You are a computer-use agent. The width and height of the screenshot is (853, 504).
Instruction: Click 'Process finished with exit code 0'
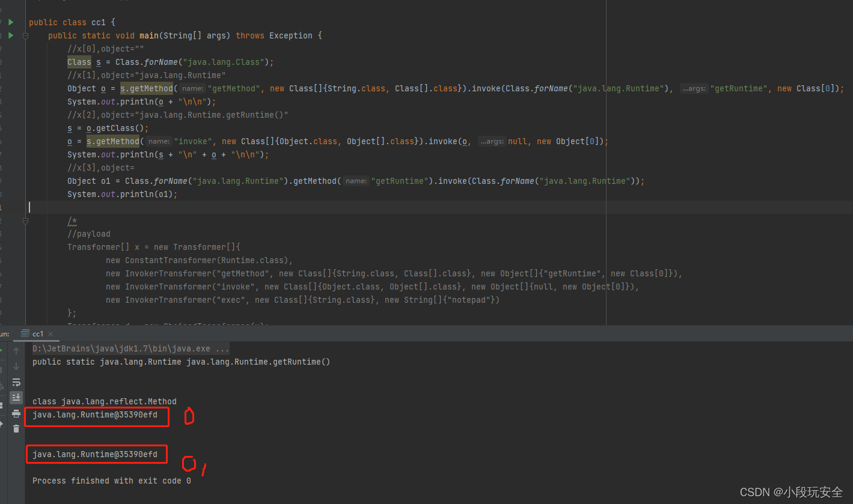pos(112,481)
